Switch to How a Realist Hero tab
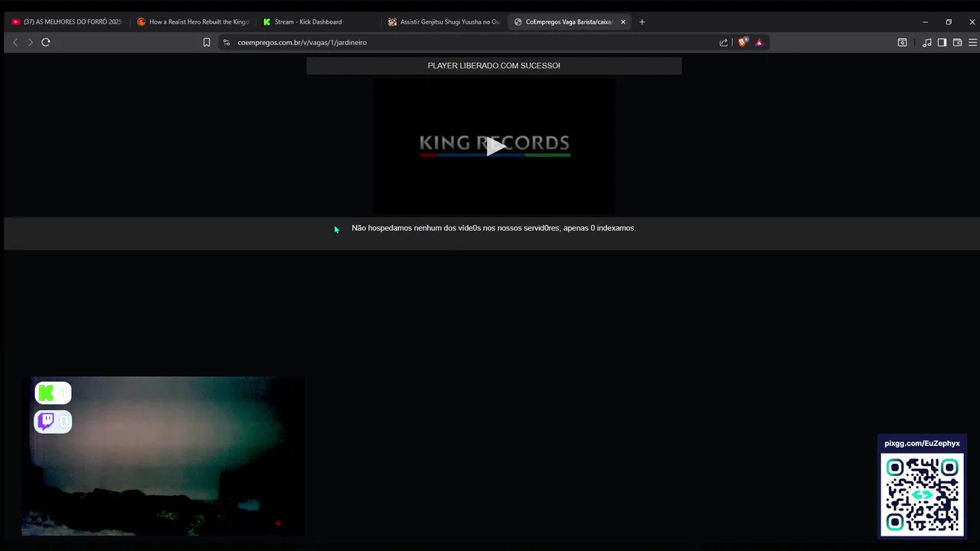Viewport: 980px width, 551px height. tap(193, 21)
